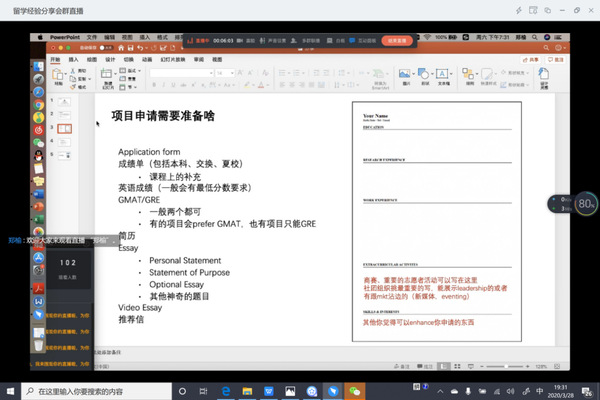Click the Arrange icon in ribbon
The width and height of the screenshot is (600, 400).
click(468, 73)
